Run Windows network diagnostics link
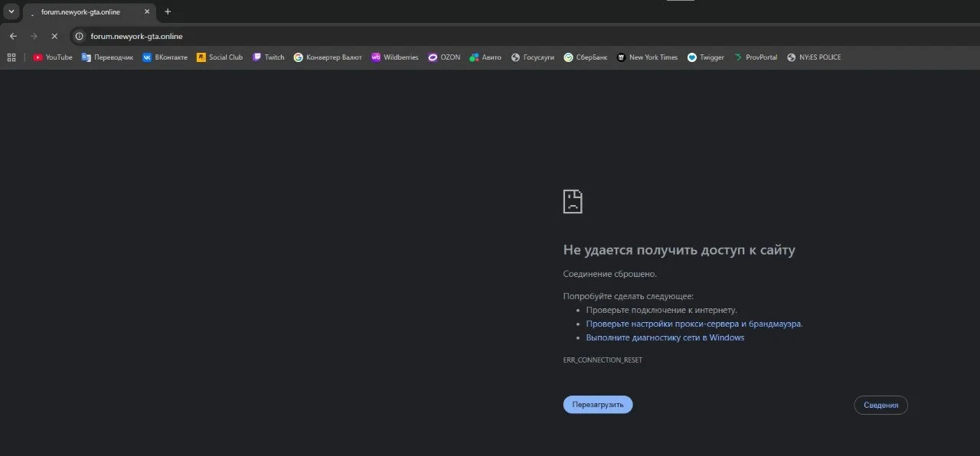980x456 pixels. pos(665,337)
